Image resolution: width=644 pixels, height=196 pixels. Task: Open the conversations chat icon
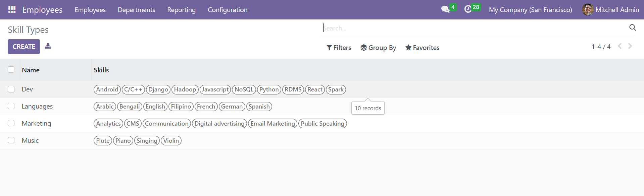pos(445,9)
